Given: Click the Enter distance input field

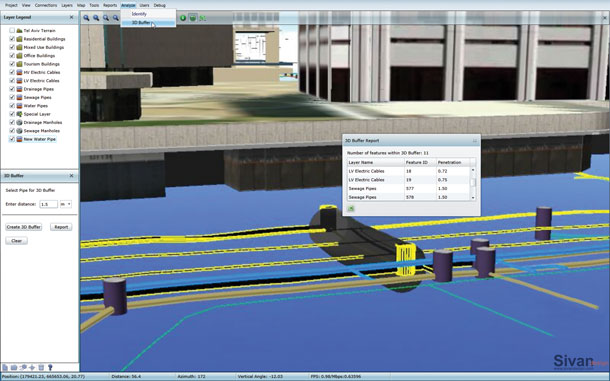Looking at the screenshot, I should (49, 204).
